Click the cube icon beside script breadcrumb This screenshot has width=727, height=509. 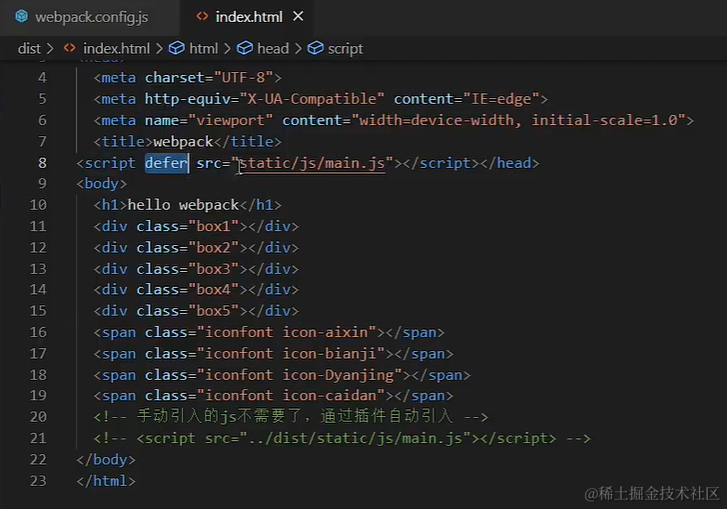click(x=315, y=48)
